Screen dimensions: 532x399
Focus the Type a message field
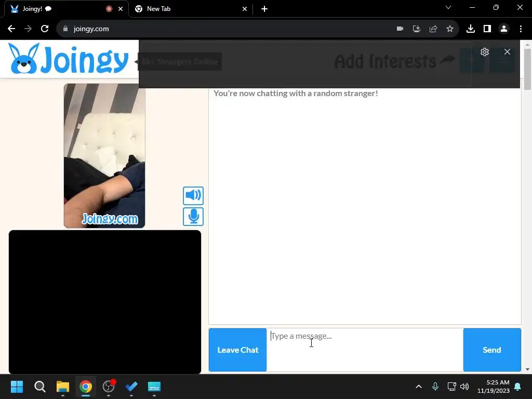[365, 350]
